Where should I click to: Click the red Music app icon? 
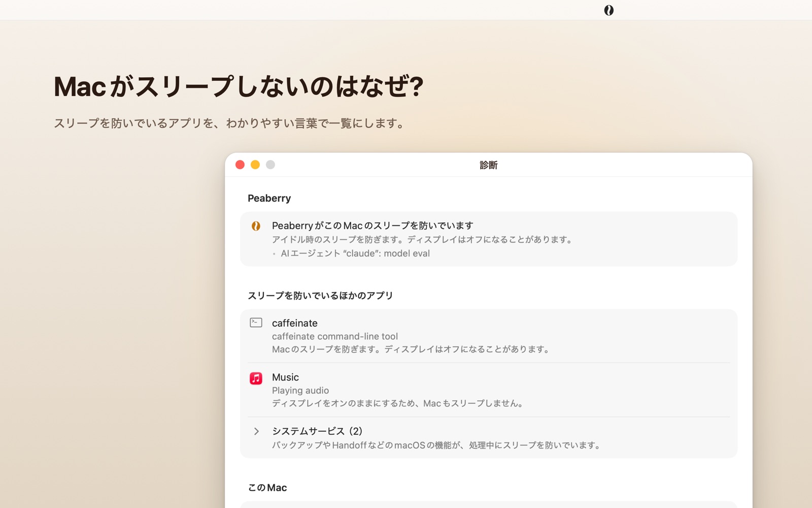click(256, 378)
